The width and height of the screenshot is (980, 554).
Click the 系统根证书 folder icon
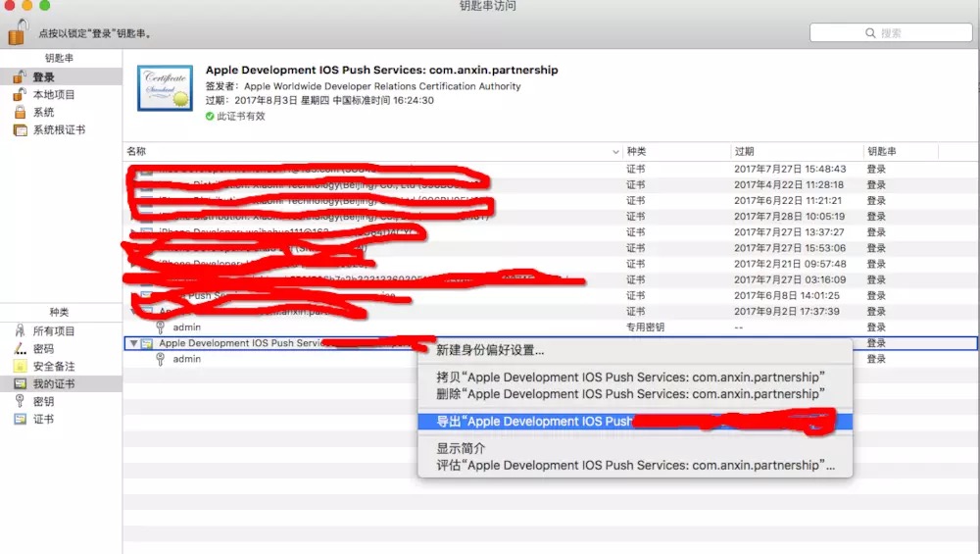[x=20, y=130]
